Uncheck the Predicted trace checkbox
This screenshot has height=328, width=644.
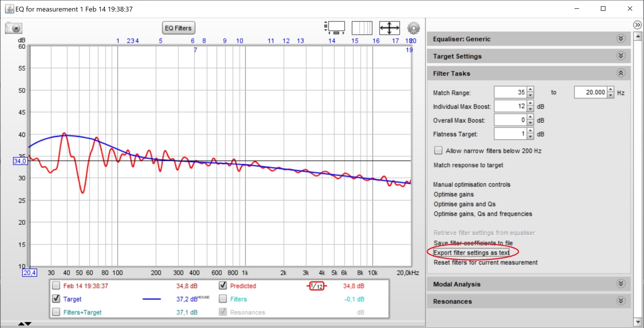[223, 286]
